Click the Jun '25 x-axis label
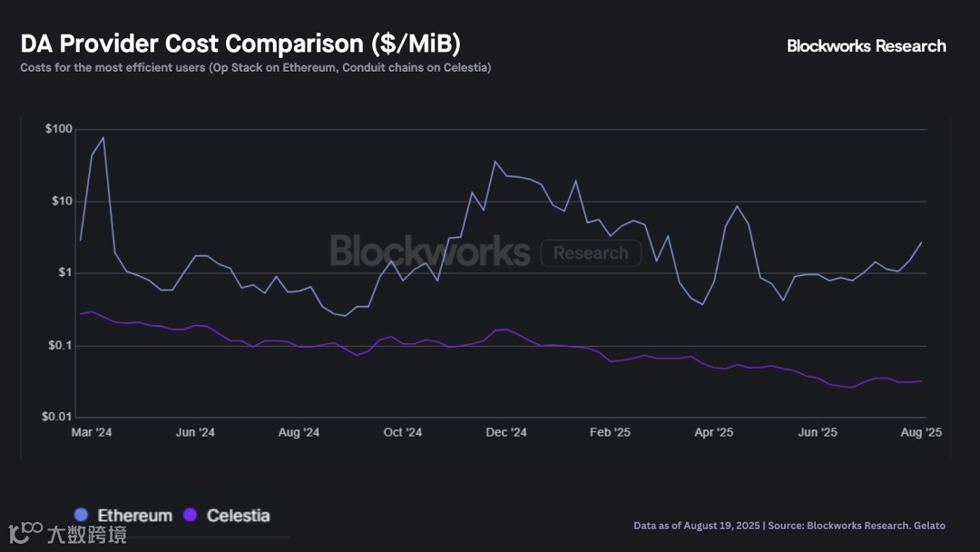The width and height of the screenshot is (980, 552). click(818, 432)
